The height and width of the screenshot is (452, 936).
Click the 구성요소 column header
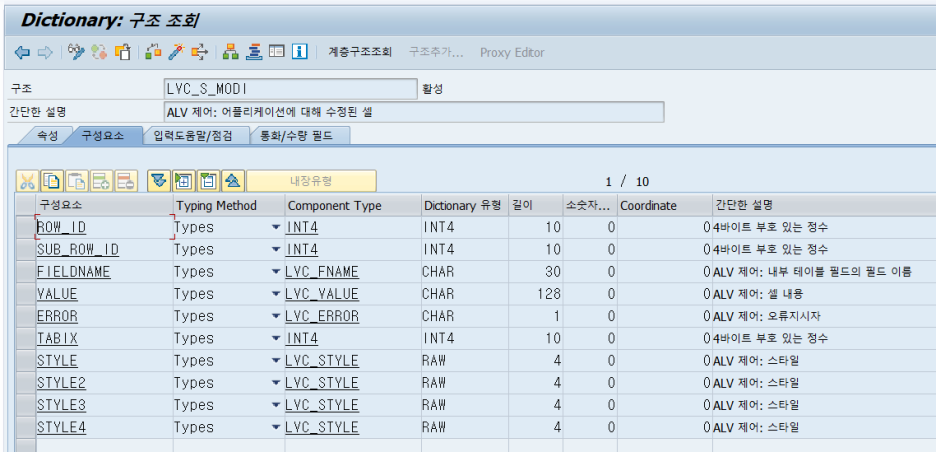(x=104, y=205)
